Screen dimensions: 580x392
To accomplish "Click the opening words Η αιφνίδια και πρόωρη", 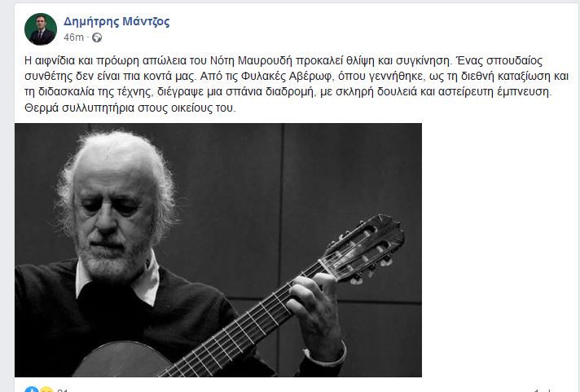I will coord(82,60).
